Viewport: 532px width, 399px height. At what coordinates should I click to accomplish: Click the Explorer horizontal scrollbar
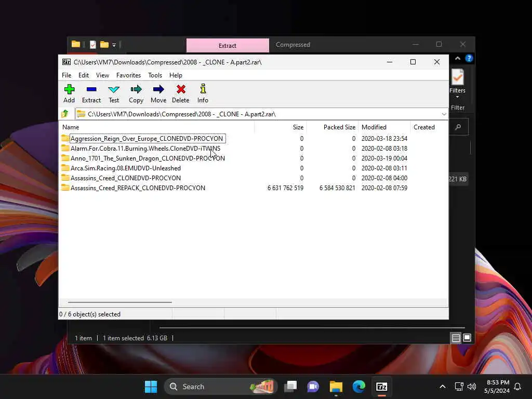tap(312, 328)
